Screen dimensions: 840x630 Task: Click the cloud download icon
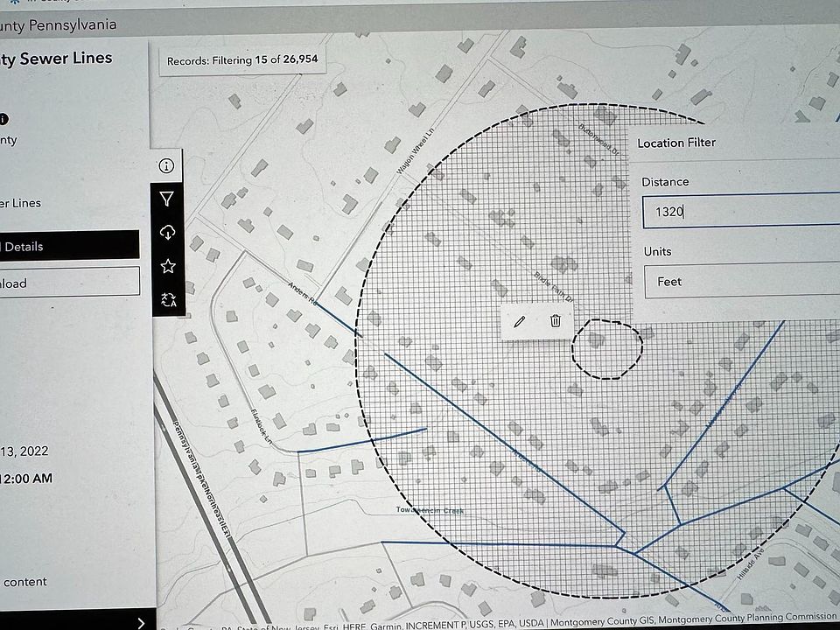point(168,232)
